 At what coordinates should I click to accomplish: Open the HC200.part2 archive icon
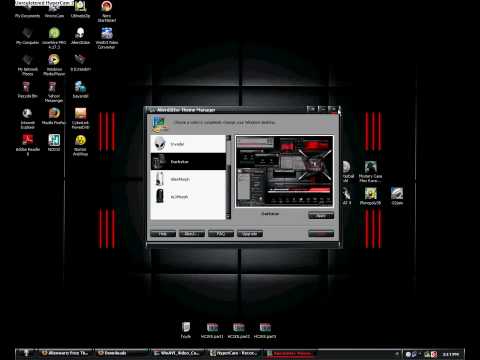(x=239, y=330)
